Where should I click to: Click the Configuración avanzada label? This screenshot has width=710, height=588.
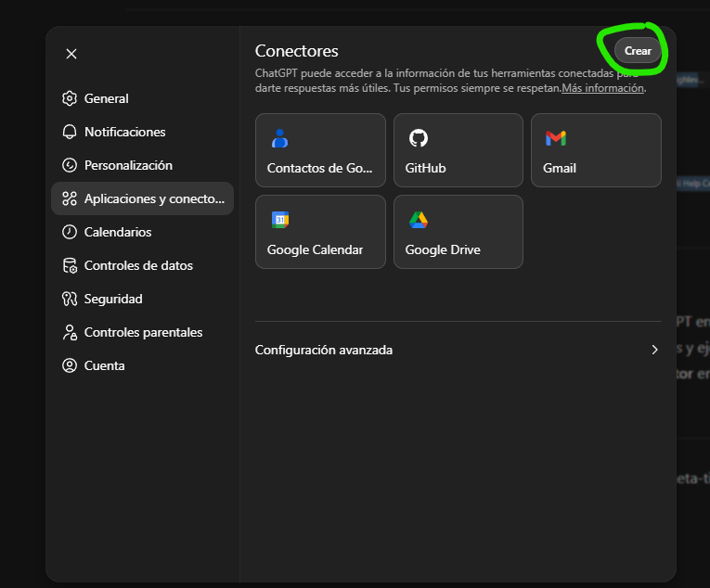point(324,350)
